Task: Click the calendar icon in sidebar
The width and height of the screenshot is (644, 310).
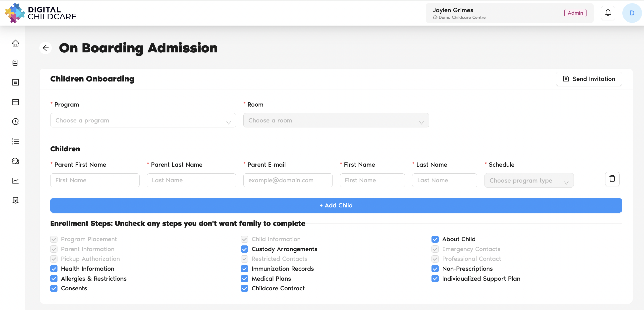Action: (x=15, y=102)
